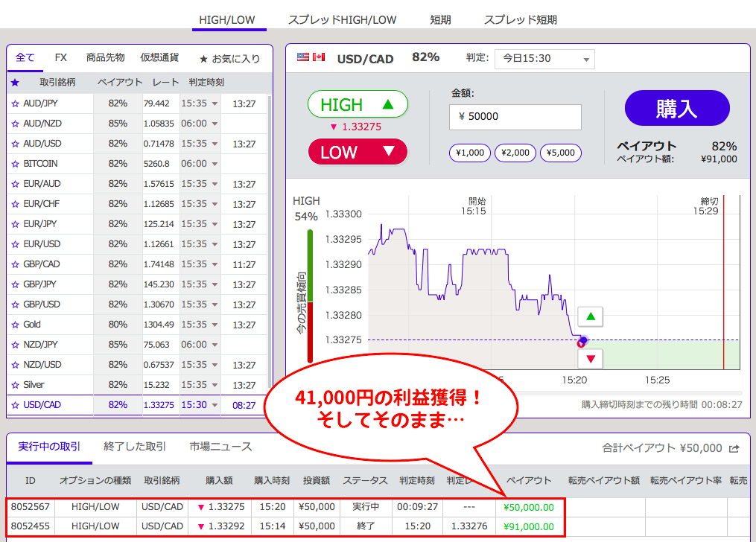Toggle the Gold favorite star
The image size is (756, 542).
pyautogui.click(x=15, y=325)
